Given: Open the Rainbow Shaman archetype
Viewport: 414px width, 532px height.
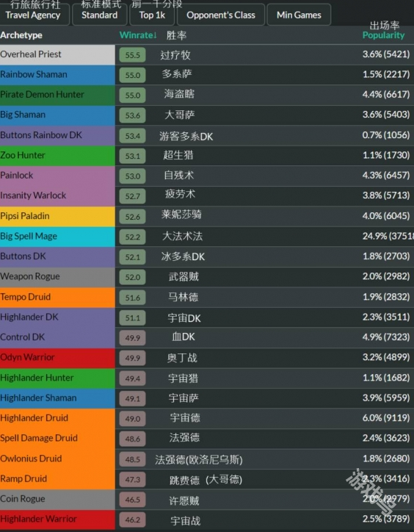Looking at the screenshot, I should pyautogui.click(x=57, y=75).
